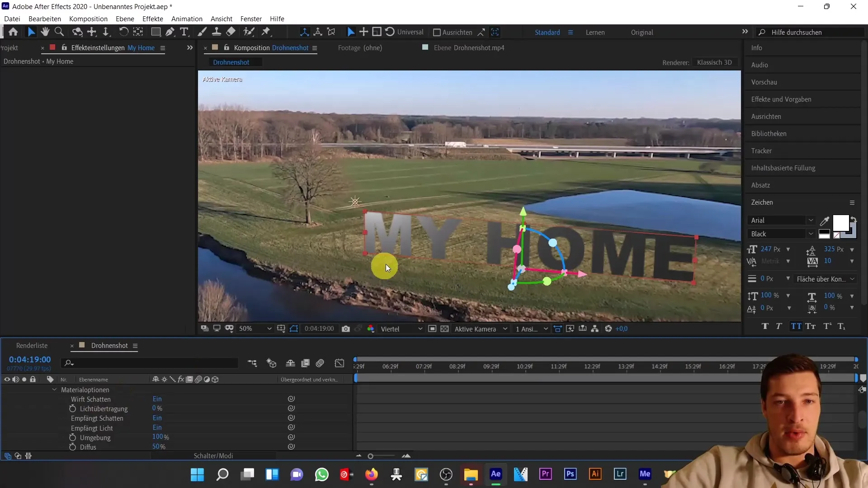Click the Schalter/Modi toggle button
The width and height of the screenshot is (868, 488).
click(x=213, y=456)
